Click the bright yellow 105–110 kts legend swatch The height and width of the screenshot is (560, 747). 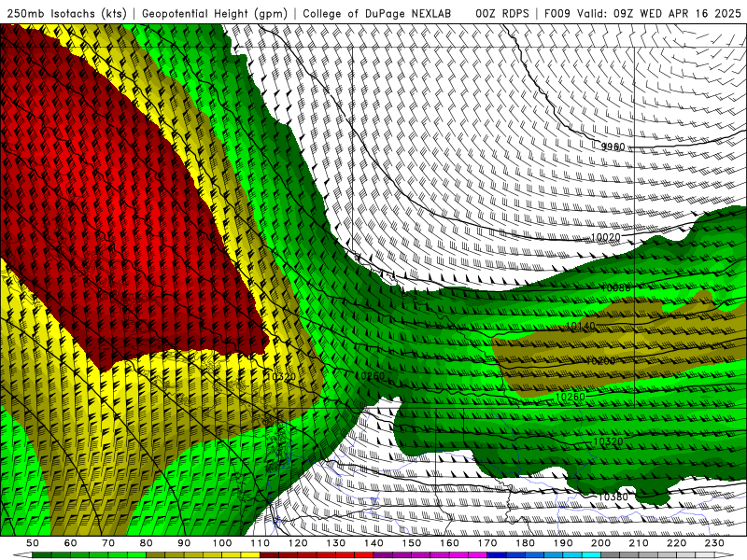[x=250, y=555]
